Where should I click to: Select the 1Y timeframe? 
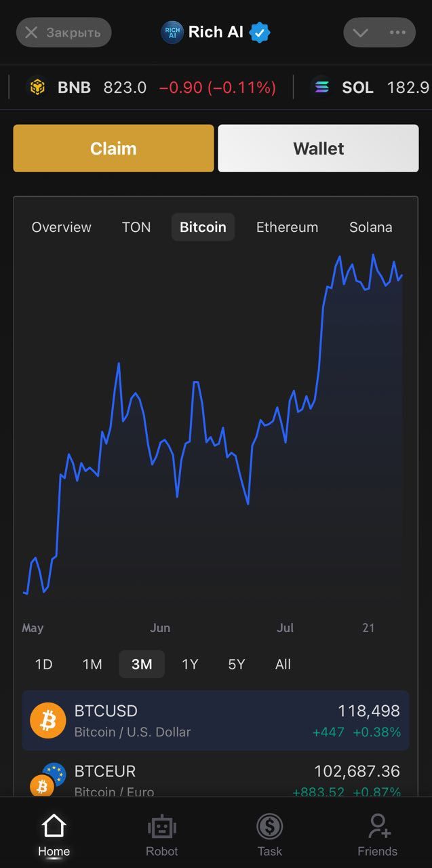pos(190,664)
